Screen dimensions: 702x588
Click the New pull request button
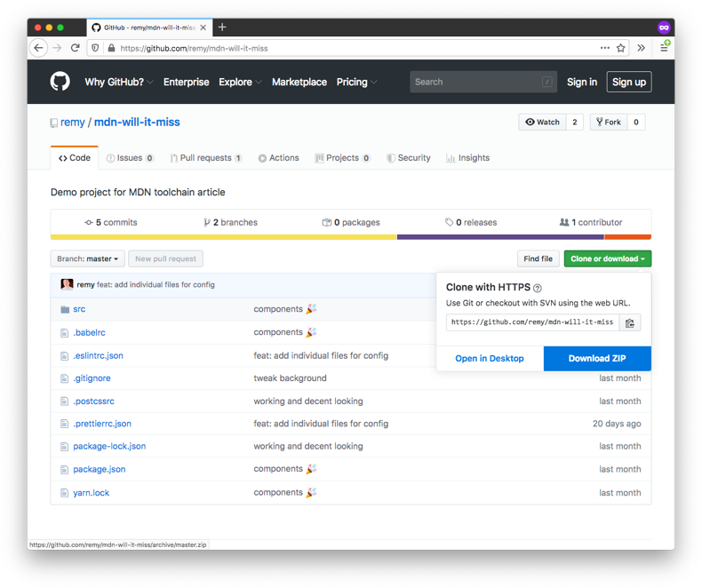(165, 258)
